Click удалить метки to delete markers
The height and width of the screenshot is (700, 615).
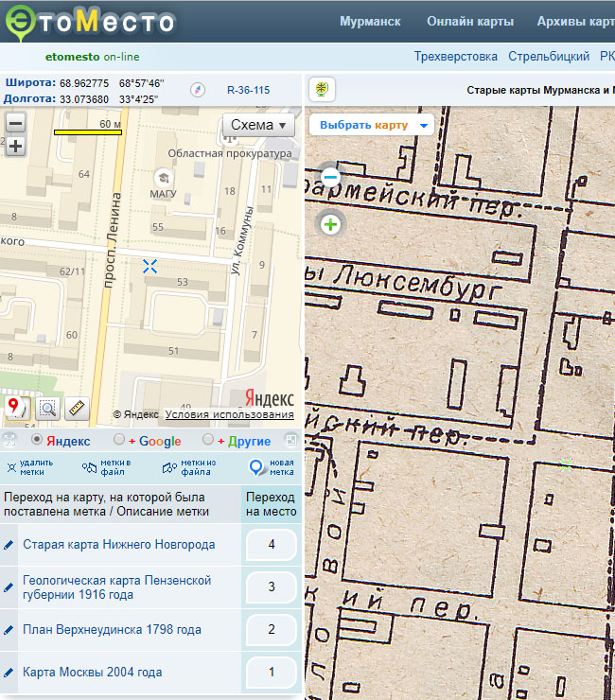pos(30,467)
